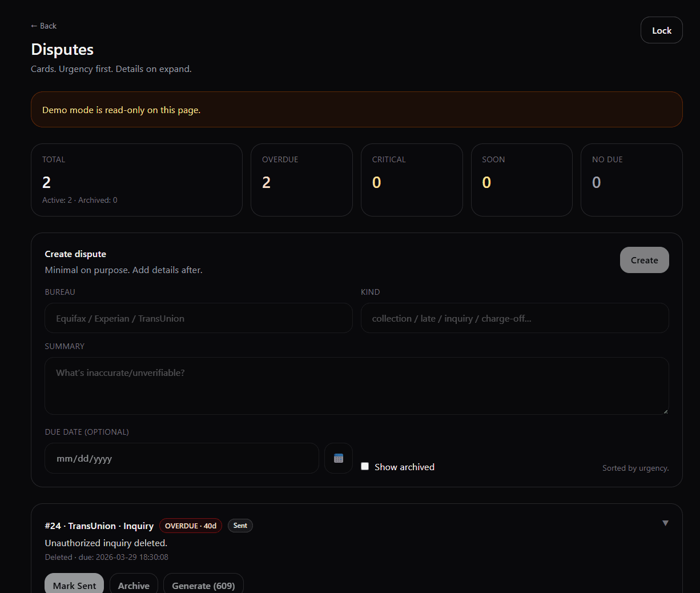Focus the Kind input field
700x593 pixels.
(515, 318)
